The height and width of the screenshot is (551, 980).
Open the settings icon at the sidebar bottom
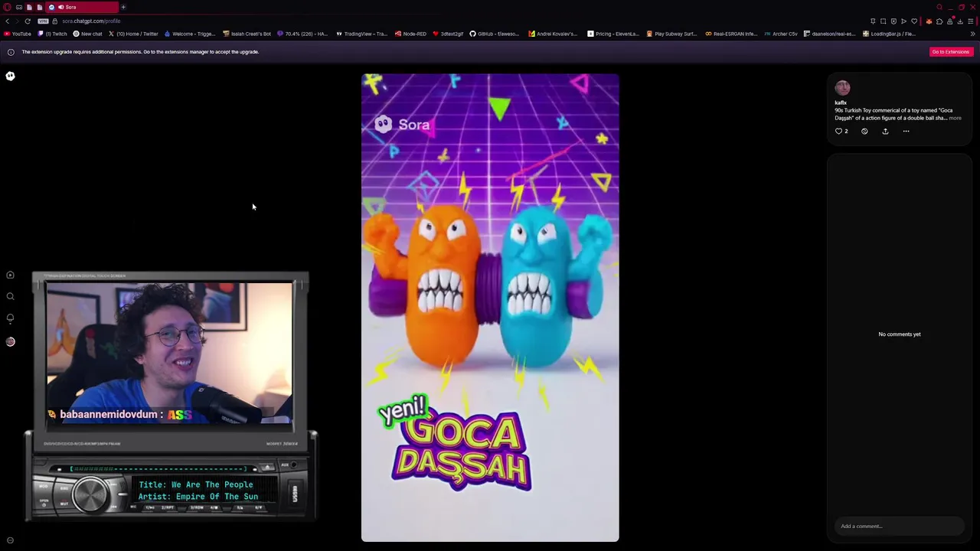(10, 540)
